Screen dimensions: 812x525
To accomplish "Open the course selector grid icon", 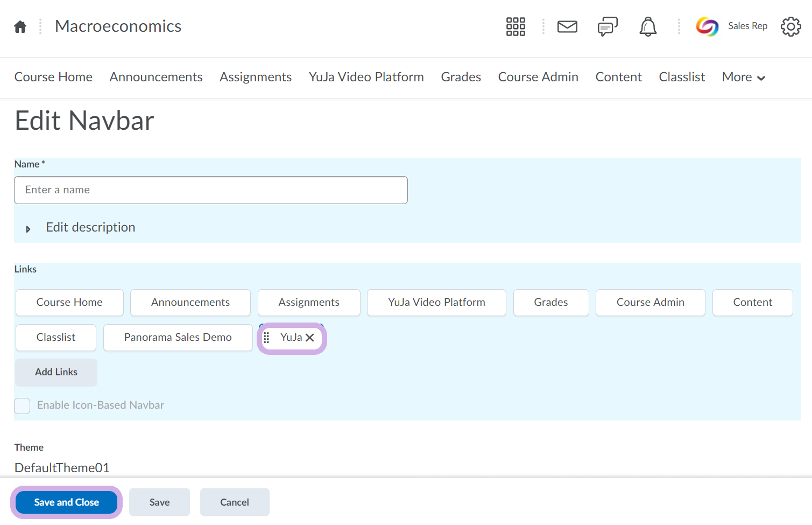I will click(x=515, y=26).
